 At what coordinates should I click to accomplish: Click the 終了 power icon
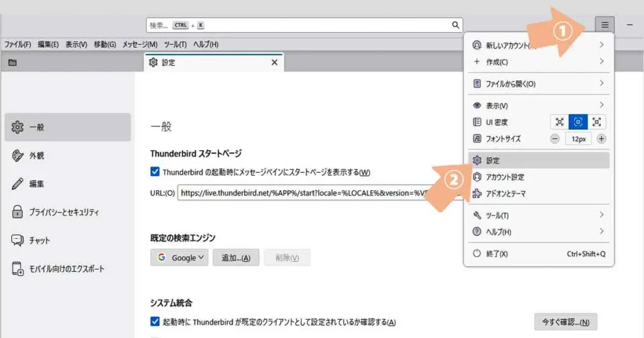pyautogui.click(x=477, y=254)
